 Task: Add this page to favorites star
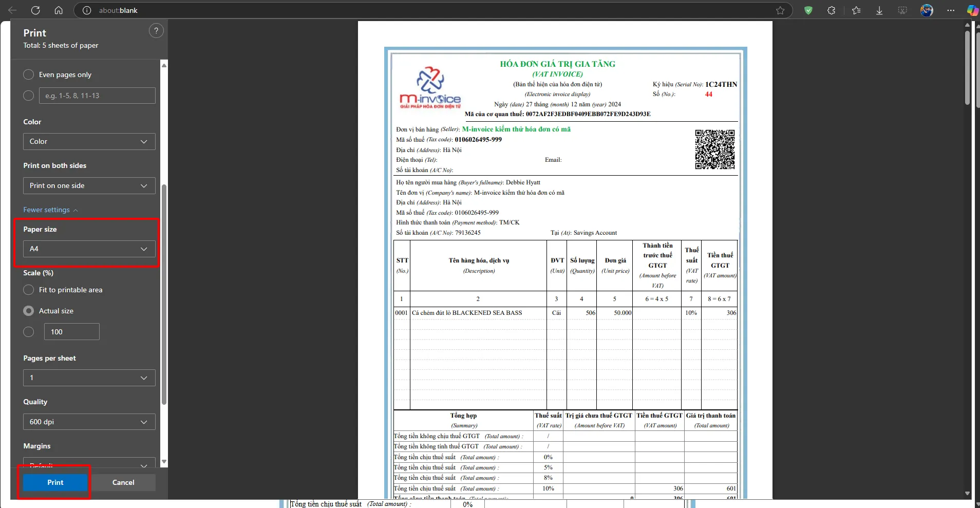pyautogui.click(x=780, y=10)
